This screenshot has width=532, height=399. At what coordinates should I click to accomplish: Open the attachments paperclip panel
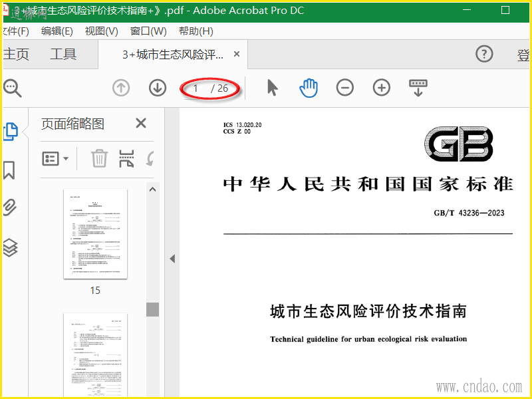coord(10,207)
